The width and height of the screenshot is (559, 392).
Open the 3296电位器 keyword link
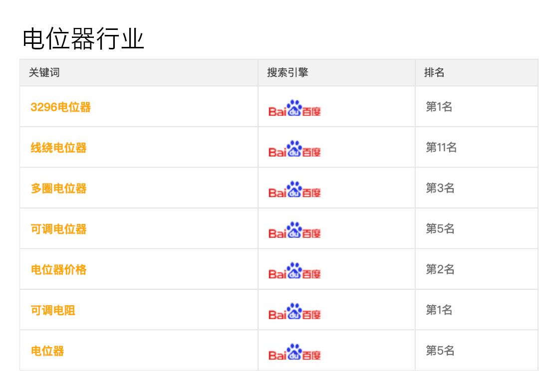[60, 107]
